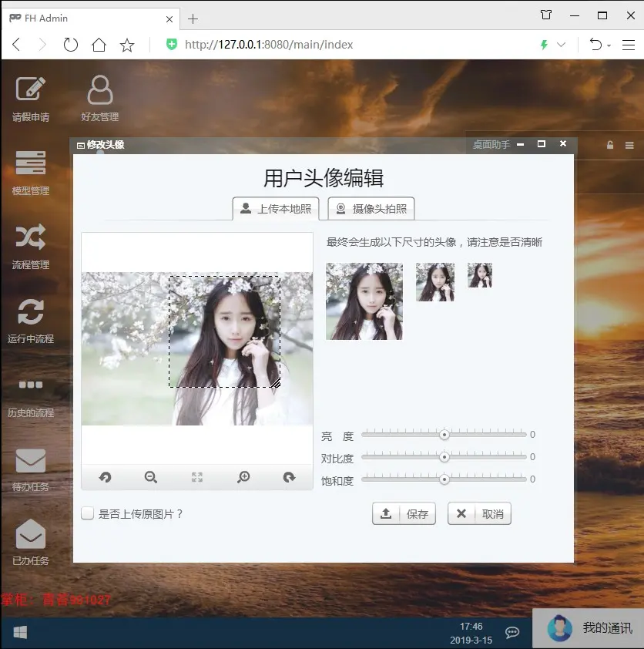Screen dimensions: 644x649
Task: Close the 修改头像 dialog
Action: (x=563, y=143)
